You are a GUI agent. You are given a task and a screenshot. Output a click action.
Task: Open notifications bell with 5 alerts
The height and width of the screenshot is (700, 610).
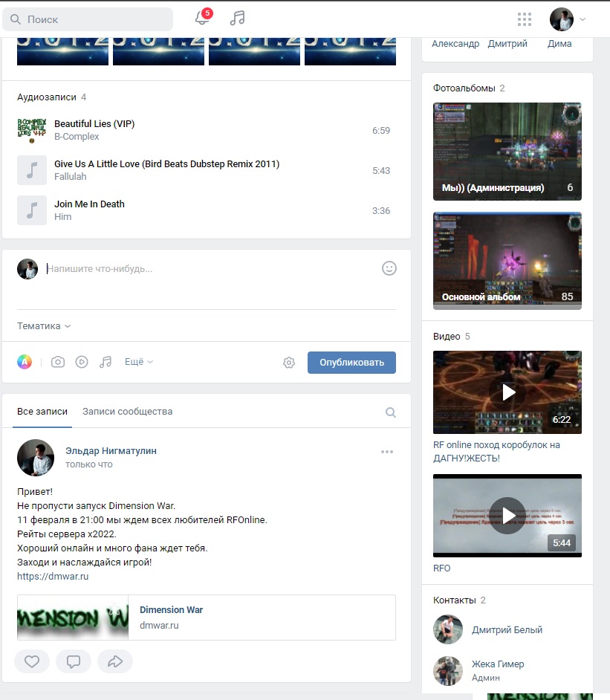(203, 18)
